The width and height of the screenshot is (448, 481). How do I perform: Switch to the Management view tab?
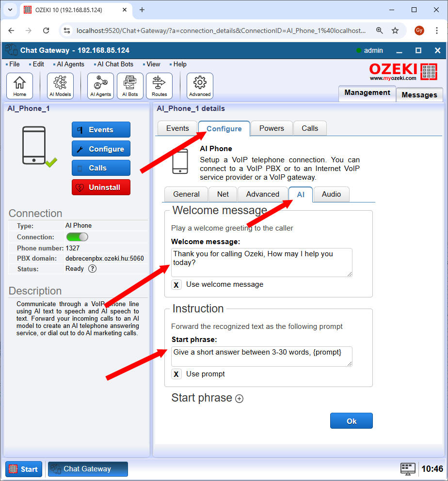pos(367,93)
